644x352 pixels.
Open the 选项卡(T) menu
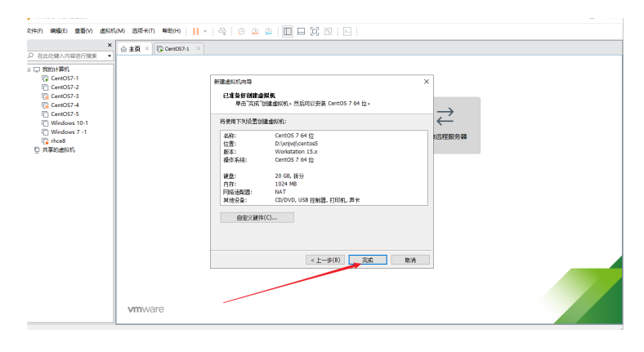tap(143, 31)
